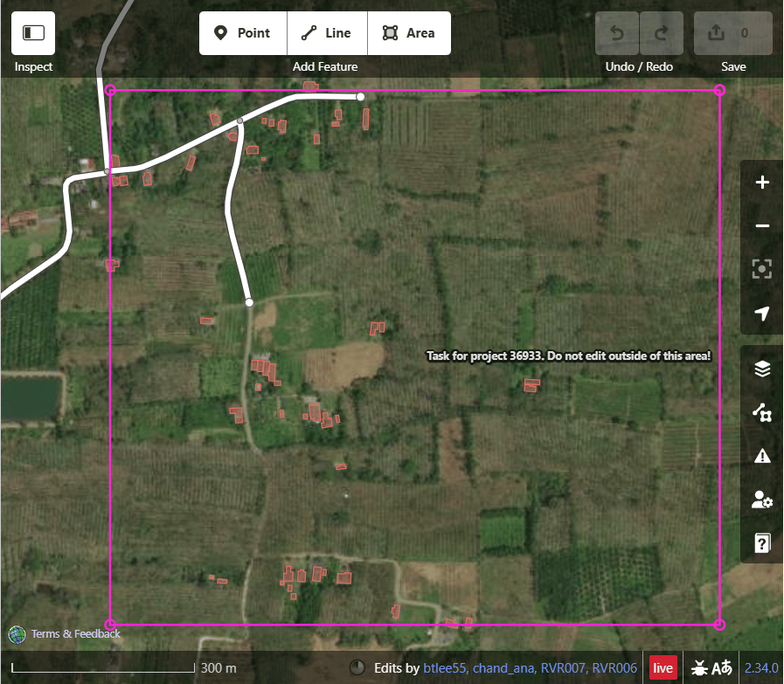The height and width of the screenshot is (684, 784).
Task: Toggle the Inspect sidebar panel
Action: pos(33,33)
